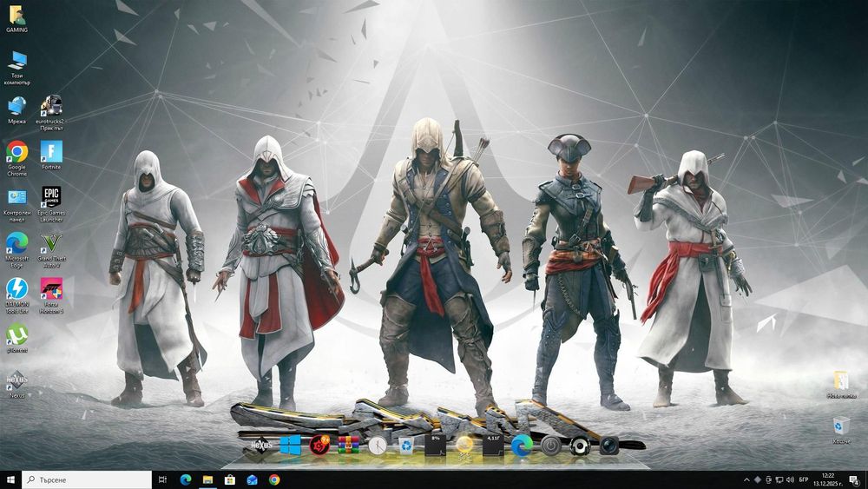This screenshot has width=868, height=489.
Task: Open WinRAR from the Nexus dock
Action: point(348,445)
